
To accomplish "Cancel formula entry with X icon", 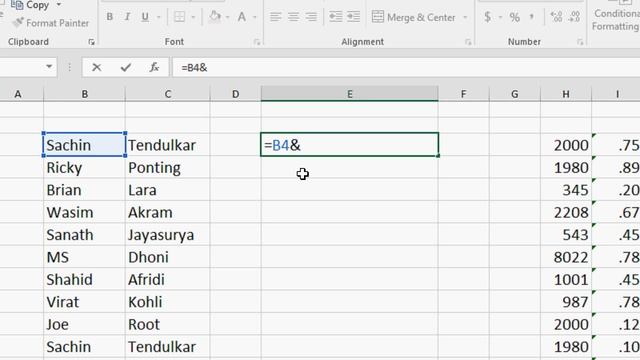I will (x=97, y=67).
